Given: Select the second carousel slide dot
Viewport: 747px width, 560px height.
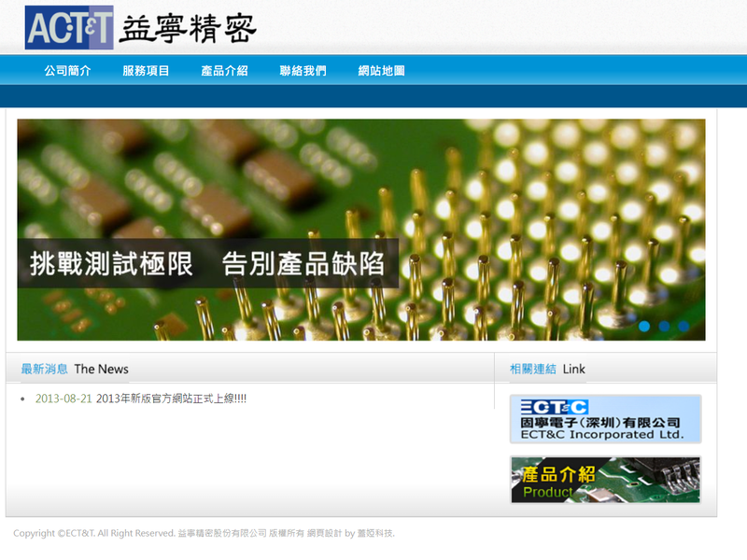Looking at the screenshot, I should [x=664, y=326].
